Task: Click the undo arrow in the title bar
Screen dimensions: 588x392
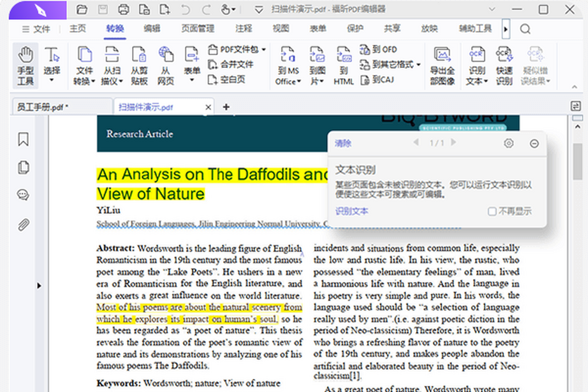Action: [185, 9]
